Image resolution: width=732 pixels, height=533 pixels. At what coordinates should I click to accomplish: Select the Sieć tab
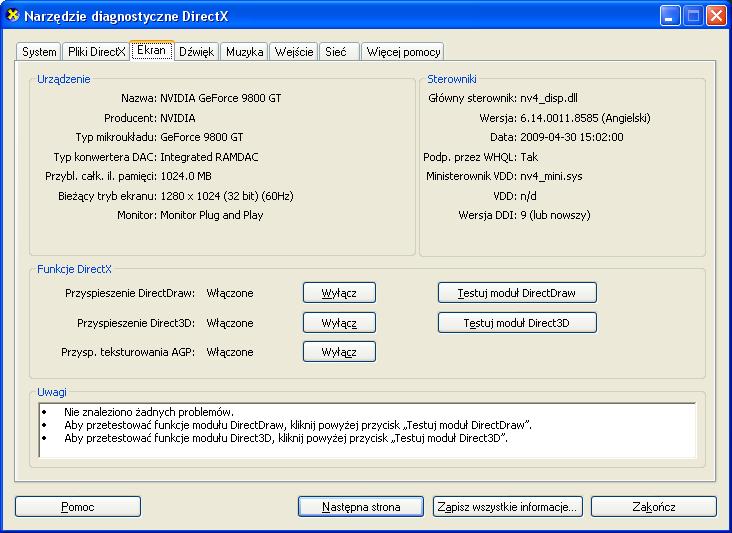tap(336, 52)
